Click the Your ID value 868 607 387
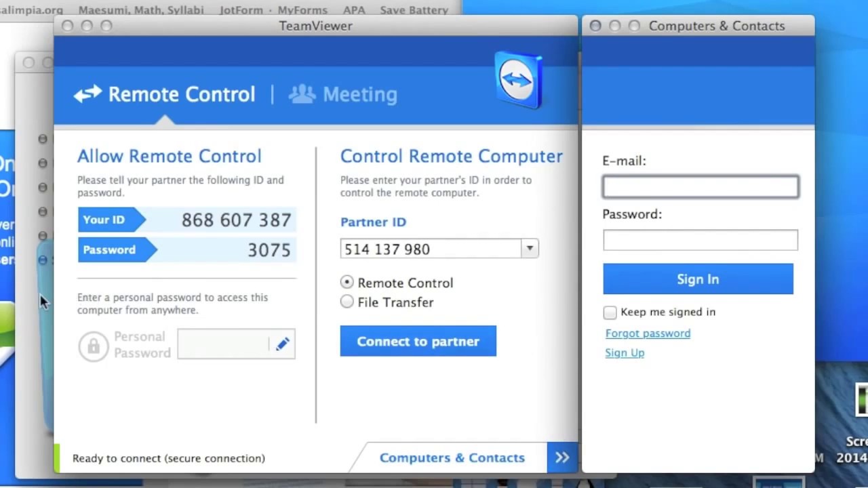This screenshot has height=488, width=868. click(x=236, y=220)
